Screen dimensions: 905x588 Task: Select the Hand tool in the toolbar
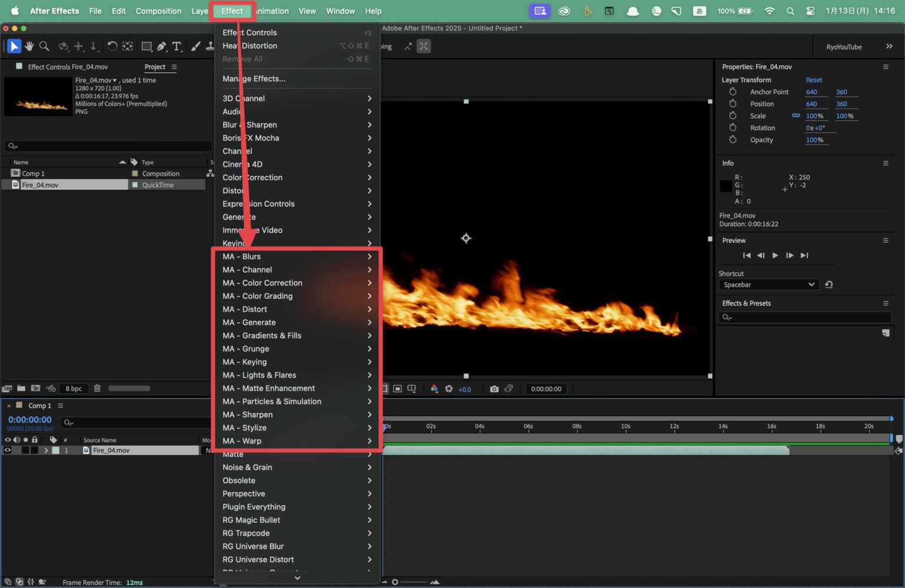(x=29, y=47)
